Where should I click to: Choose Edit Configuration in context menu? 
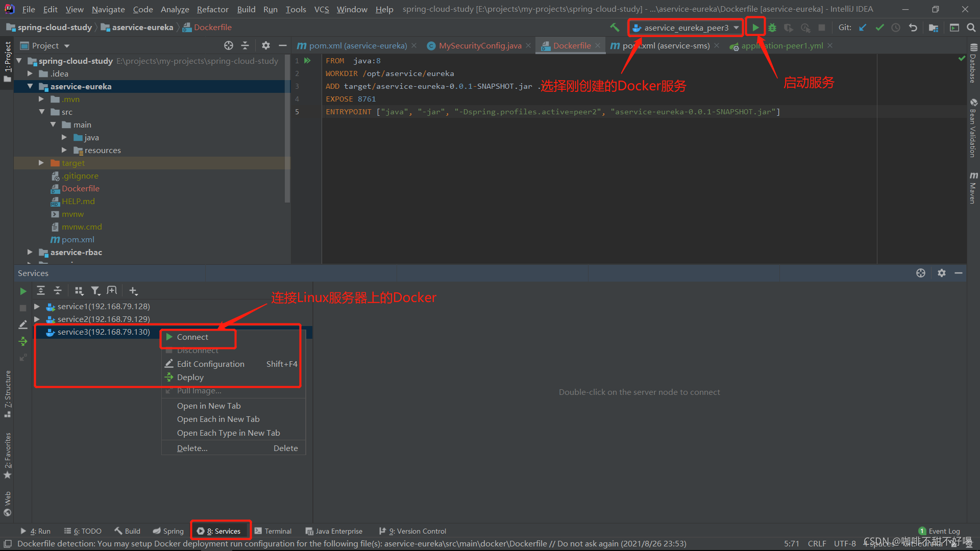pyautogui.click(x=233, y=364)
